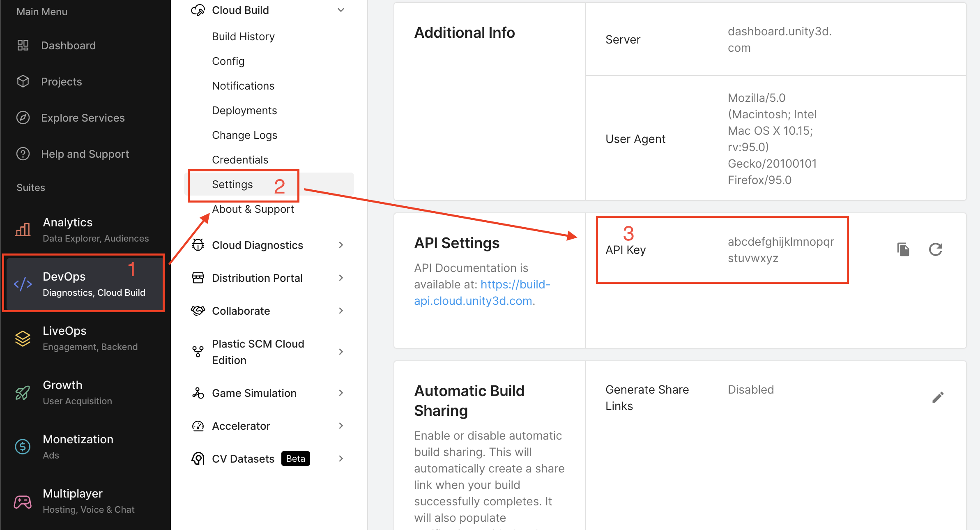980x530 pixels.
Task: Select the Monetization suite
Action: 85,447
